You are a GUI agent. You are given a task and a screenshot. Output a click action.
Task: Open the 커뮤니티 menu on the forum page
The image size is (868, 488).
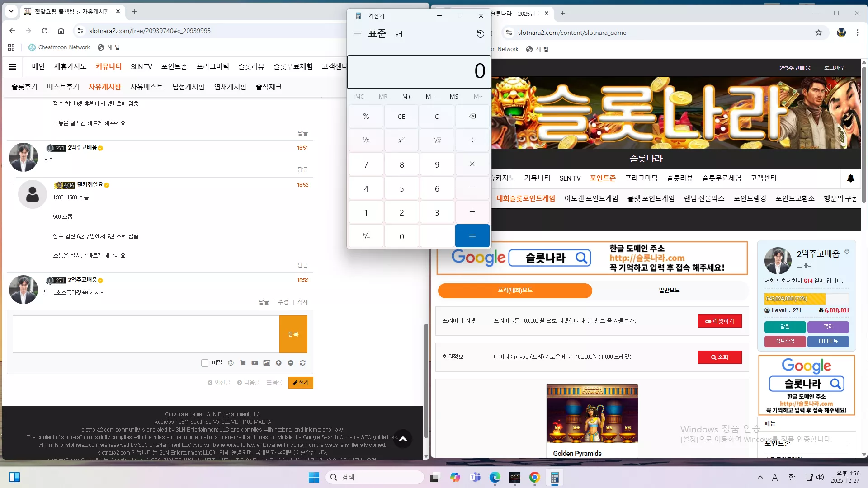coord(108,66)
